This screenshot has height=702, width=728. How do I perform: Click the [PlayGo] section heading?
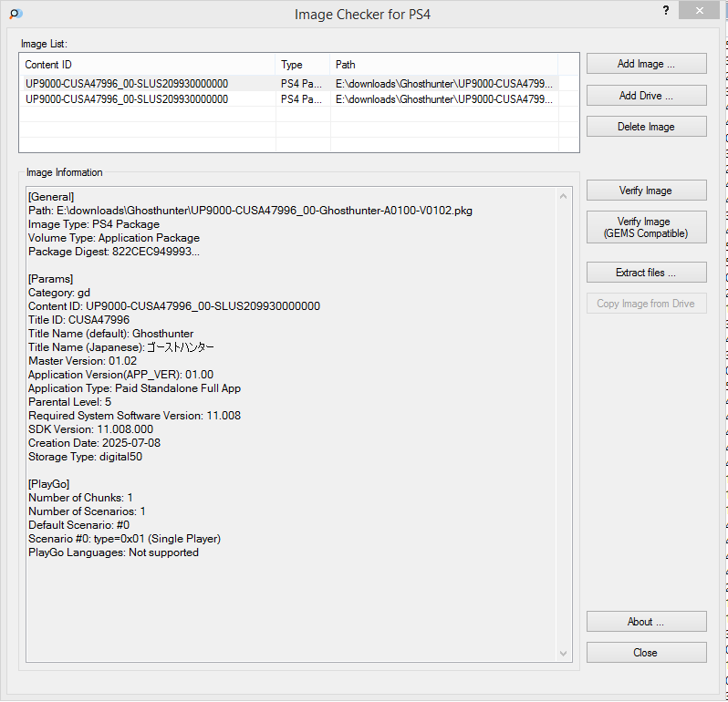(48, 484)
